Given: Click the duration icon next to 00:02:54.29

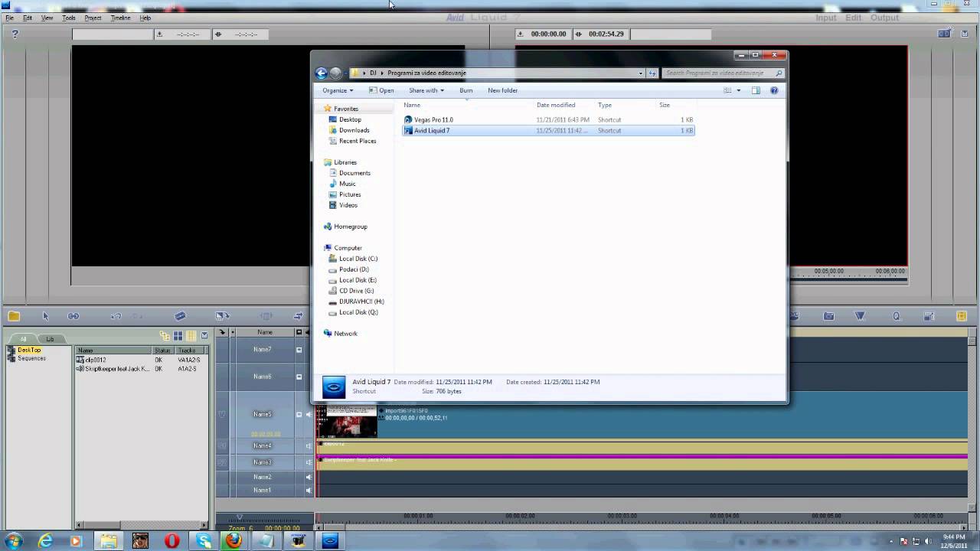Looking at the screenshot, I should pos(579,34).
